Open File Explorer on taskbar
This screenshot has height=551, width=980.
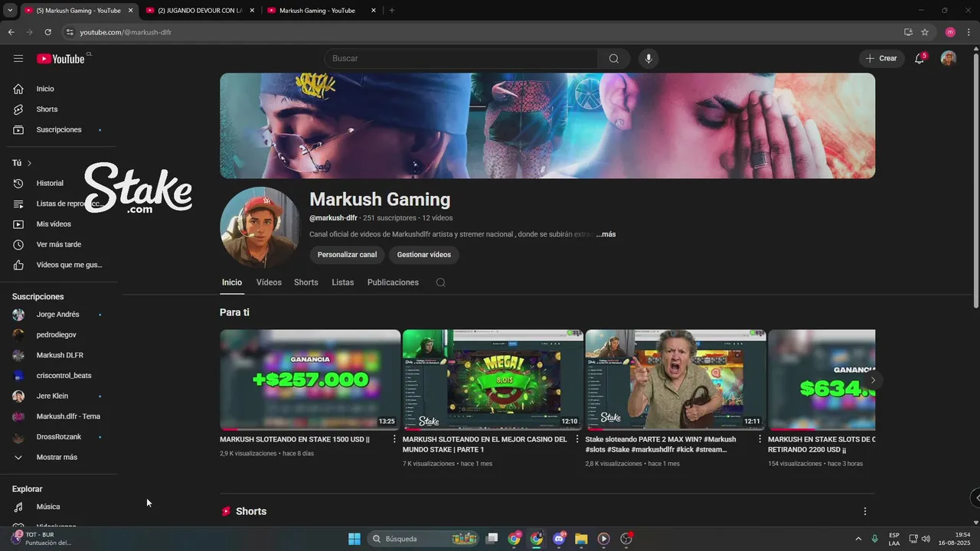581,539
